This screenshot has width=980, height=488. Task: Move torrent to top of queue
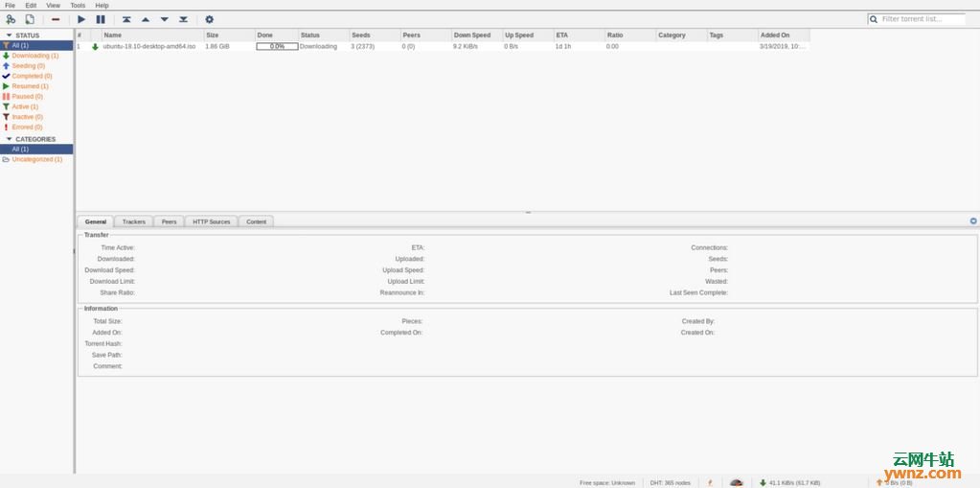(126, 19)
